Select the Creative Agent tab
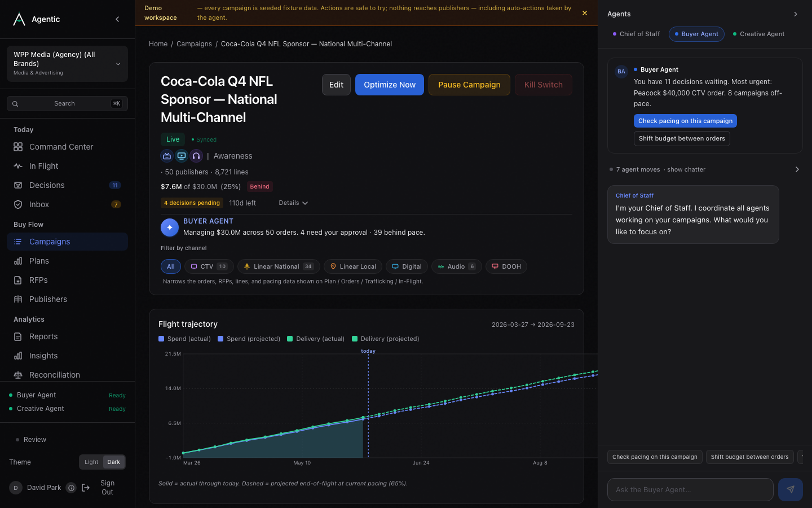 pos(758,34)
